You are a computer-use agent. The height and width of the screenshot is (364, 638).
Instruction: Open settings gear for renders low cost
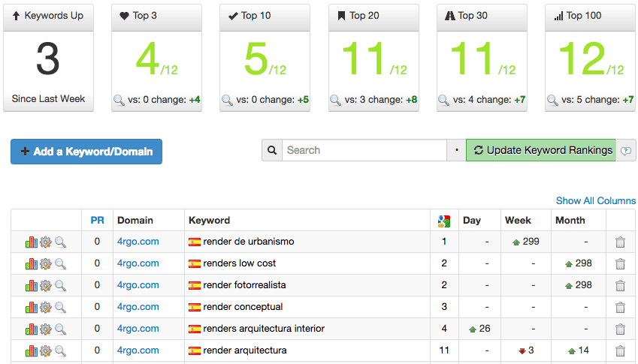coord(46,264)
